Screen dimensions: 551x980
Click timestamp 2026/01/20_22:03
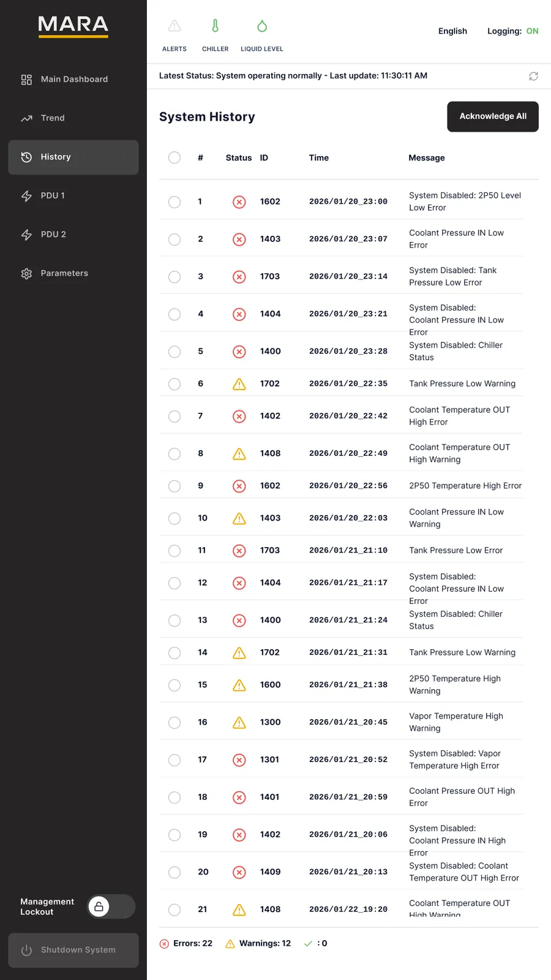point(348,518)
